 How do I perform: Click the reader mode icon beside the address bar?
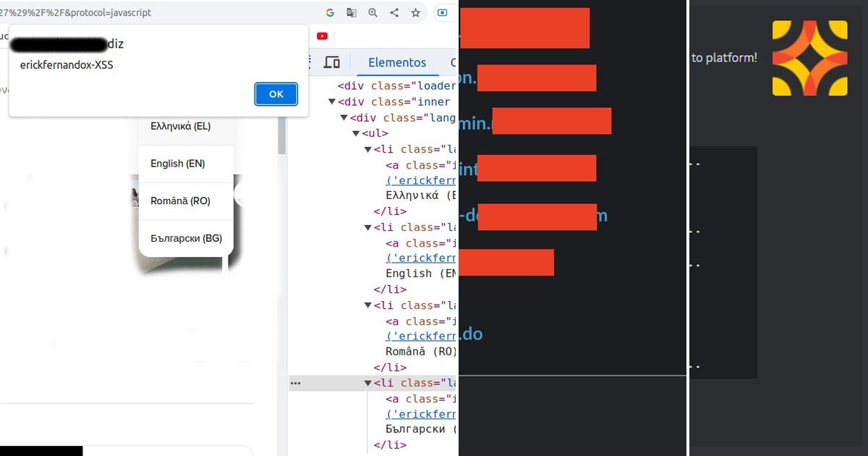tap(441, 12)
